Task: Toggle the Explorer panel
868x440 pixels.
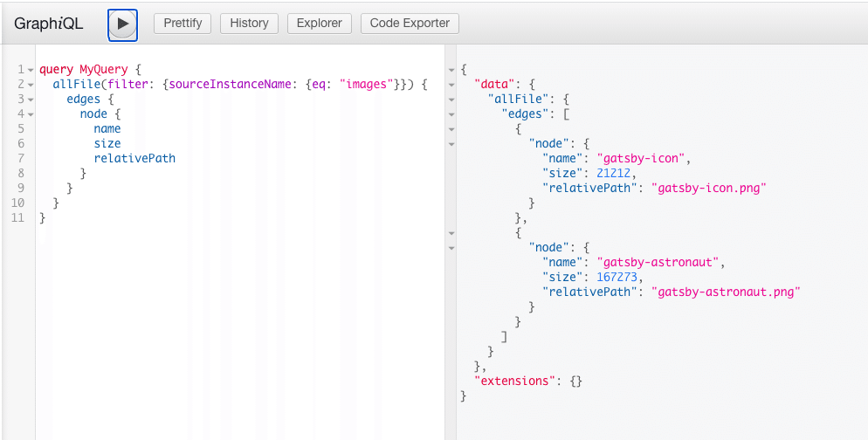Action: pyautogui.click(x=320, y=24)
